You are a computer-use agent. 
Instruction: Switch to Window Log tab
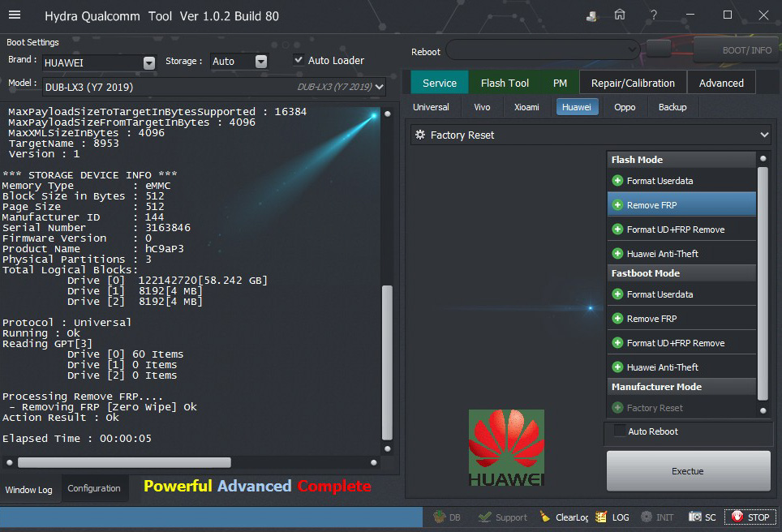(29, 490)
